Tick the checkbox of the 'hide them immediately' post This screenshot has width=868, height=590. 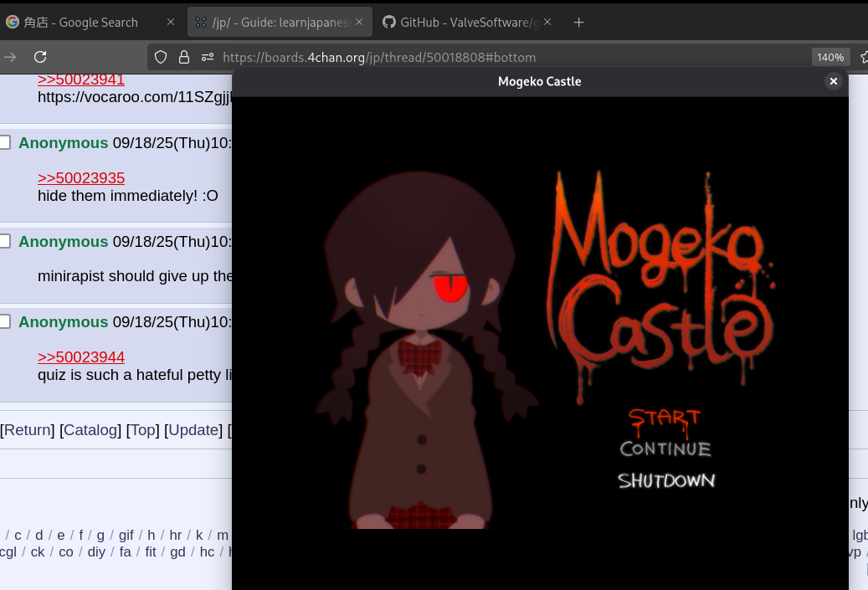click(4, 143)
